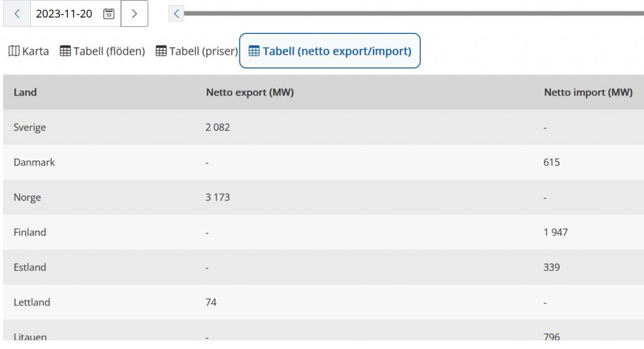This screenshot has width=644, height=349.
Task: Click Finland's net import value 1 947
Action: coord(555,233)
